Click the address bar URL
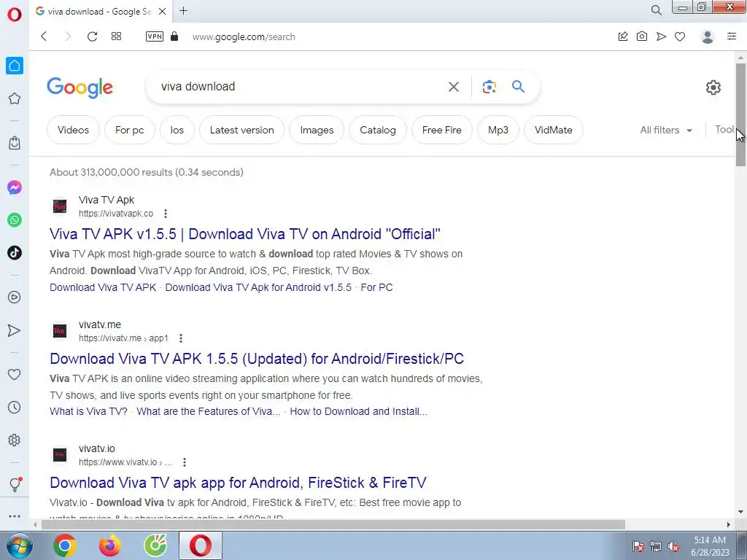 [244, 36]
